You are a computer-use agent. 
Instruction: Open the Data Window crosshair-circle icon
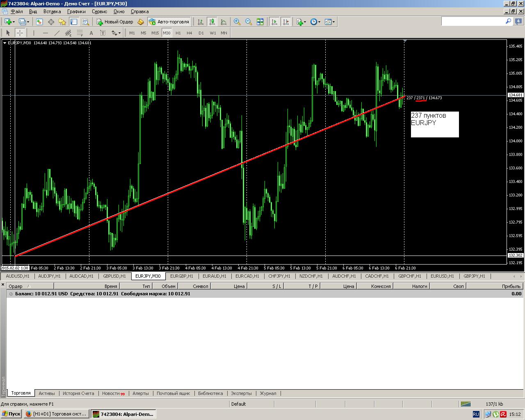[51, 22]
